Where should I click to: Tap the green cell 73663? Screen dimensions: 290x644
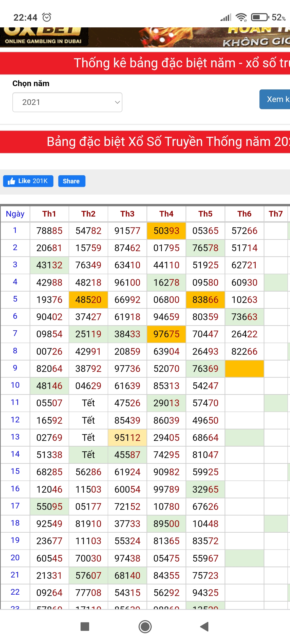tap(244, 317)
